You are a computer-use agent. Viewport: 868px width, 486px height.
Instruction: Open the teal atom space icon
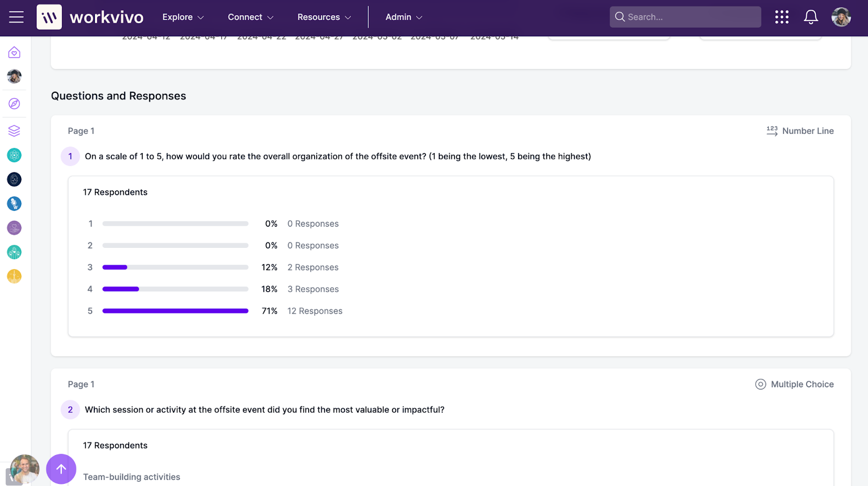click(x=14, y=155)
